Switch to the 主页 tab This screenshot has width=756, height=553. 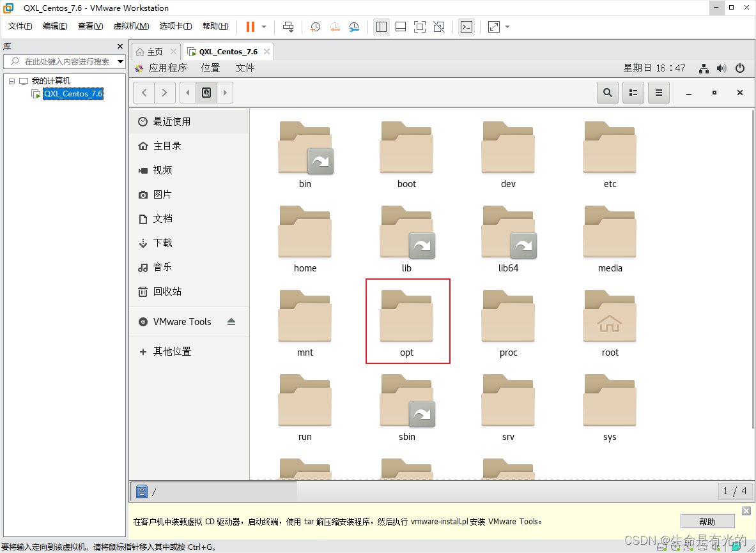pos(156,52)
